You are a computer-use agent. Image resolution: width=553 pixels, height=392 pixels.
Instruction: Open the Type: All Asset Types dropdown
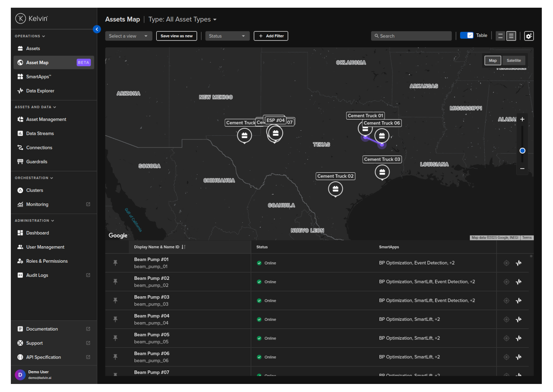point(182,20)
